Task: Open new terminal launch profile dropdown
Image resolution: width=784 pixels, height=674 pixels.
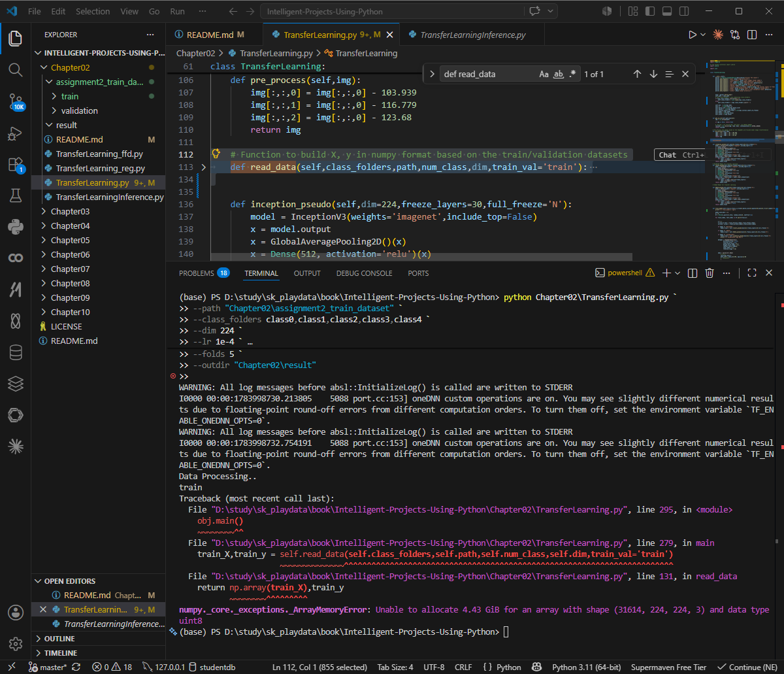Action: [x=678, y=273]
